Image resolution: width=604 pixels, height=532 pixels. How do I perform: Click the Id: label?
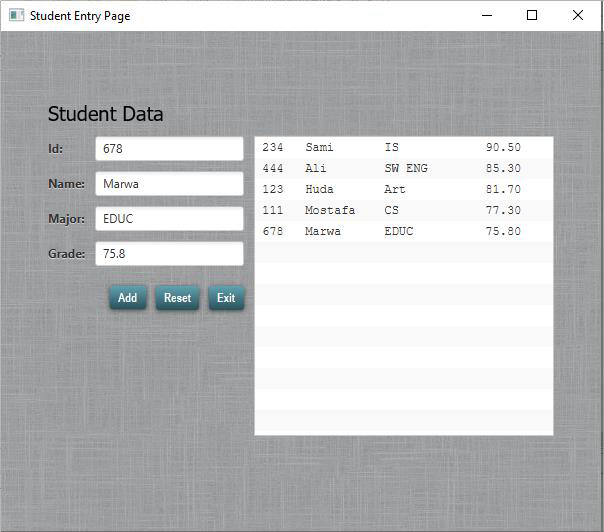coord(55,149)
